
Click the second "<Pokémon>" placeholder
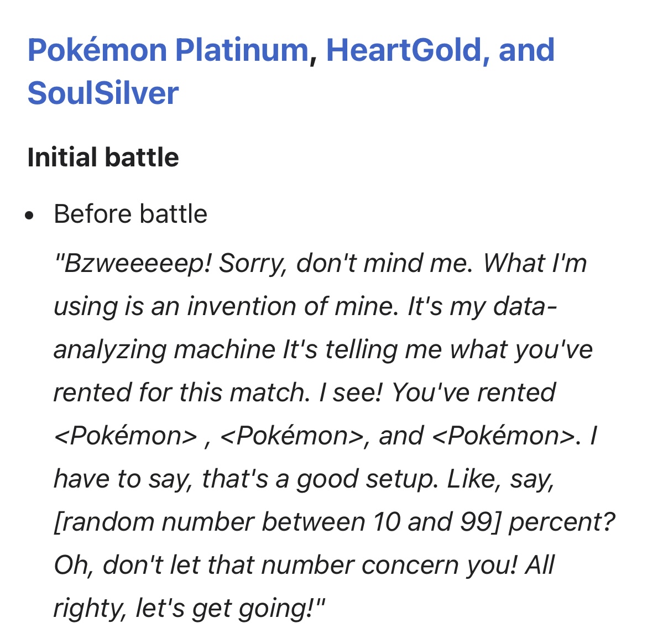coord(291,436)
